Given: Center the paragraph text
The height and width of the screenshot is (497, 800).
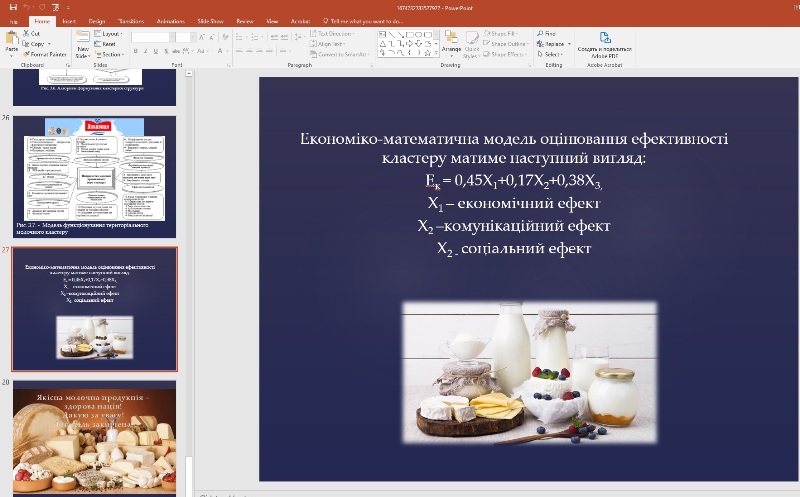Looking at the screenshot, I should pyautogui.click(x=249, y=51).
